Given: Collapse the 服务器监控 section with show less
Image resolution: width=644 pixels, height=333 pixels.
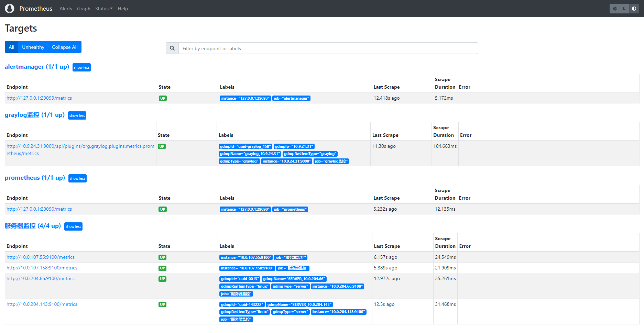Looking at the screenshot, I should [73, 226].
